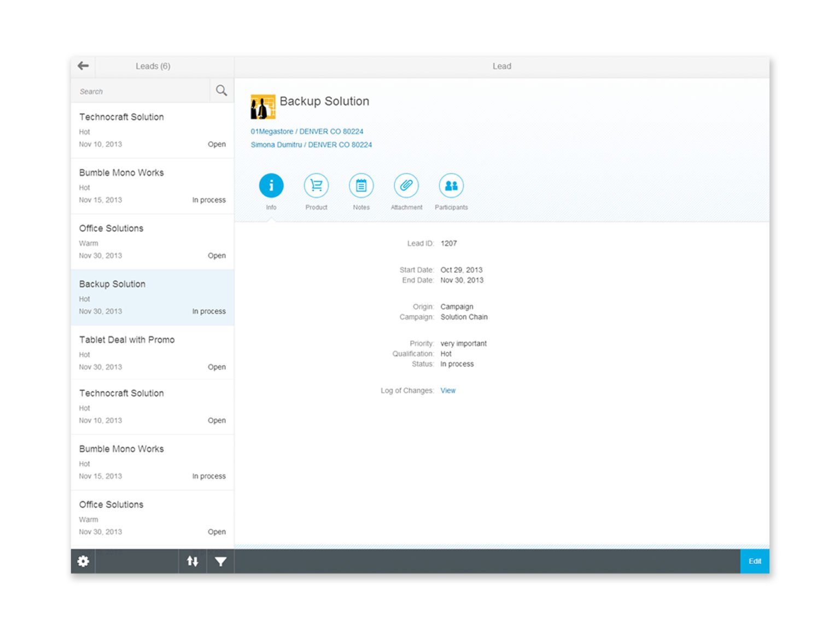
Task: Click the sort arrows icon
Action: pos(192,561)
